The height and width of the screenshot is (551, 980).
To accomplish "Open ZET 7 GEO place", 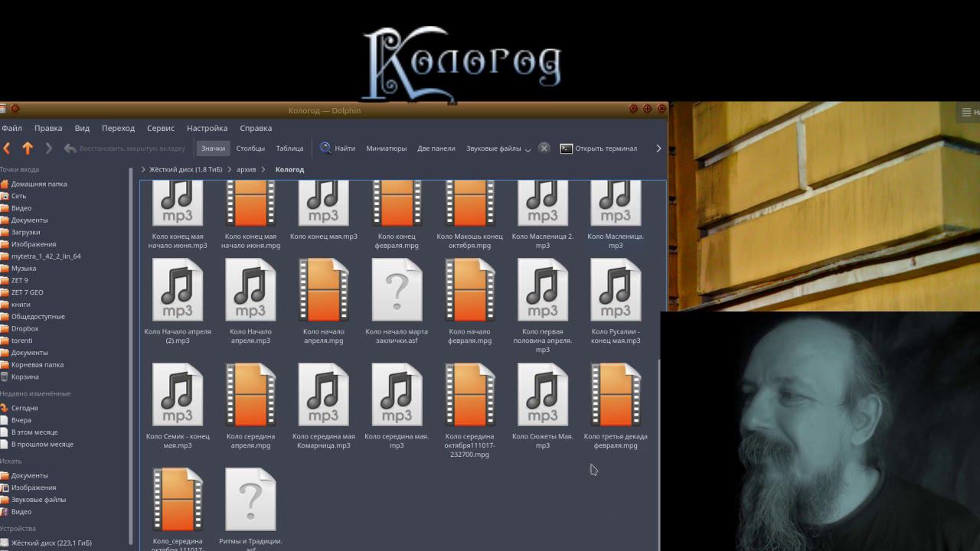I will click(x=27, y=292).
